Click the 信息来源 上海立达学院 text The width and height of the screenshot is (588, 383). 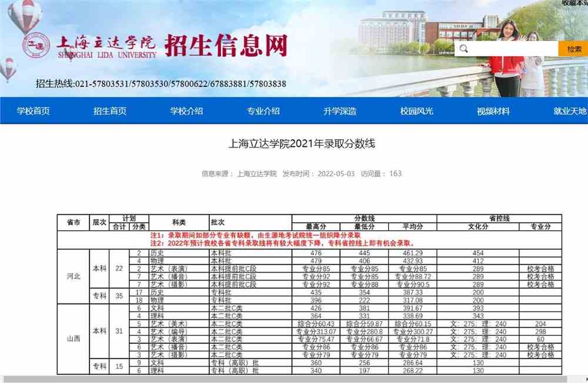(239, 174)
